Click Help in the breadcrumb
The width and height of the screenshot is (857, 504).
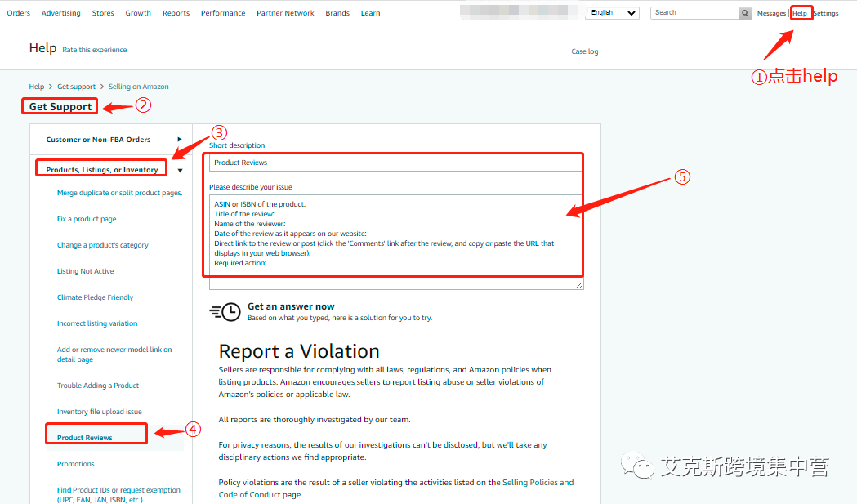(37, 87)
